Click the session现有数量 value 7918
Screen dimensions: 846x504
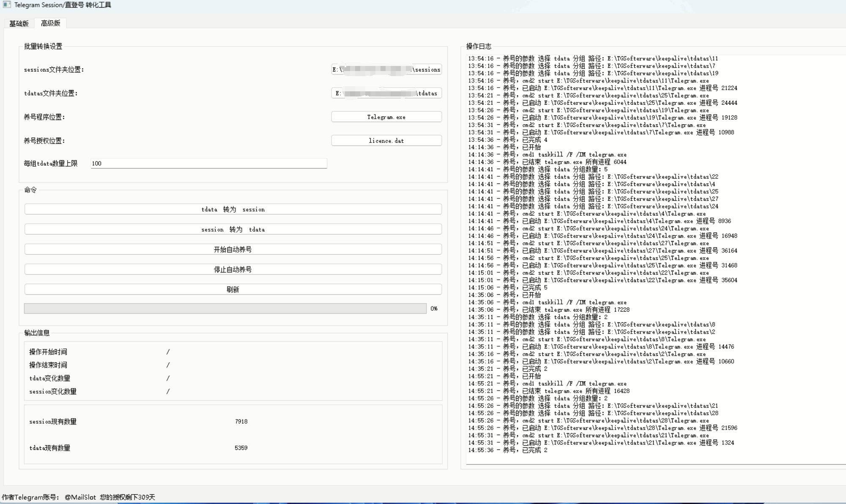coord(241,422)
